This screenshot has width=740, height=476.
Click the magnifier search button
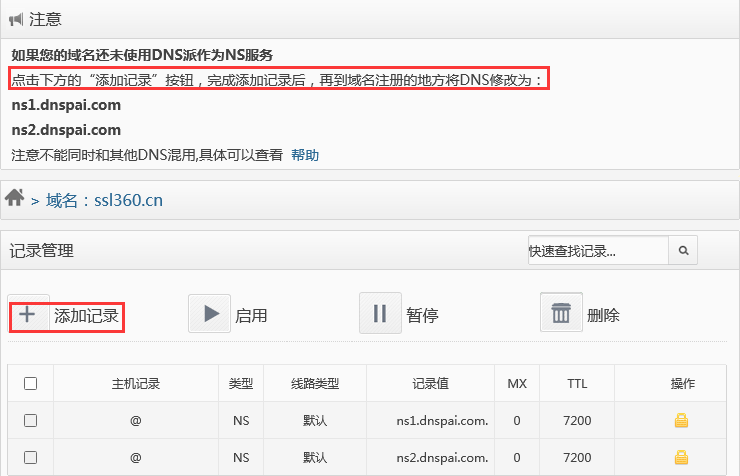click(684, 250)
